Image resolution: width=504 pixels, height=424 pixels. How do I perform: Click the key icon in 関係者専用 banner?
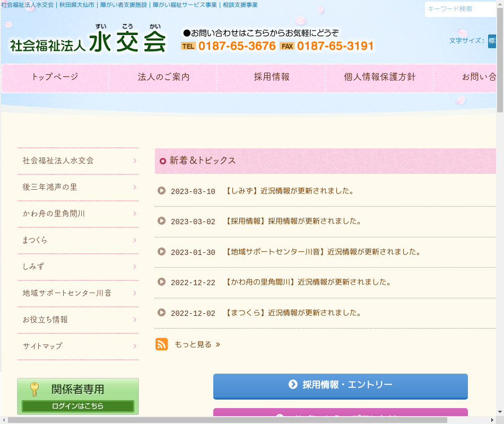[x=34, y=390]
